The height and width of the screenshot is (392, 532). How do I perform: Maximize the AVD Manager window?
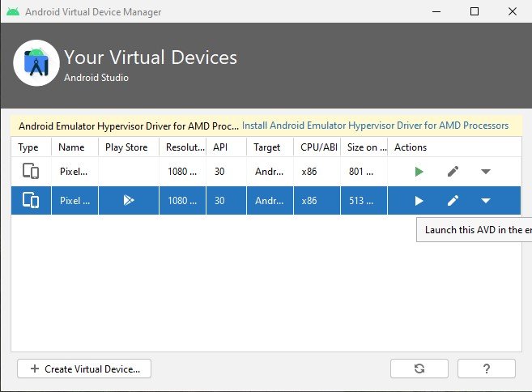pyautogui.click(x=475, y=11)
